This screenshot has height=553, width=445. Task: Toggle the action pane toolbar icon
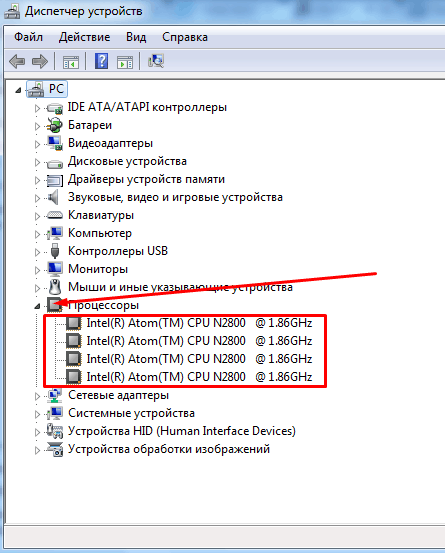tap(125, 62)
